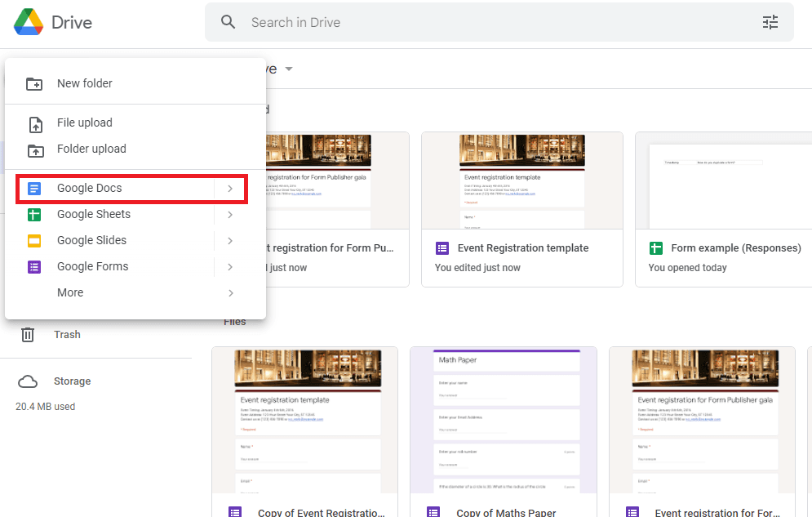Click the purple Google Forms icon
812x517 pixels.
click(34, 267)
